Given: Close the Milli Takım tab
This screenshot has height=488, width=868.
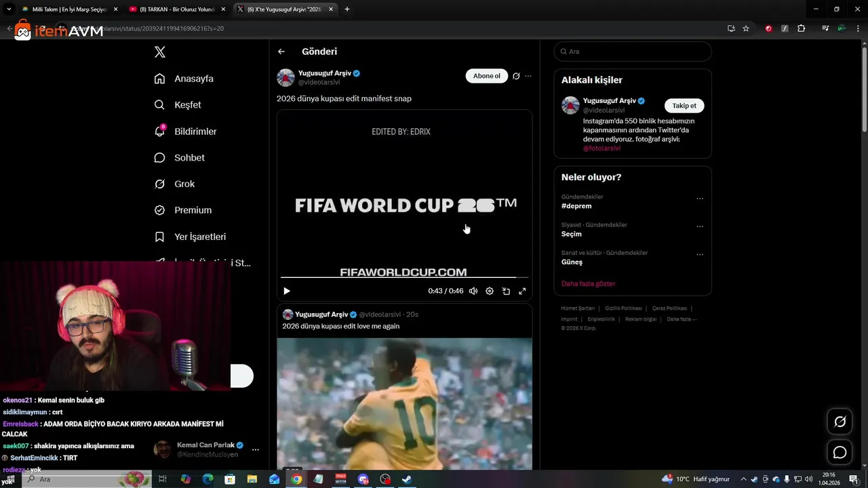Looking at the screenshot, I should point(115,9).
